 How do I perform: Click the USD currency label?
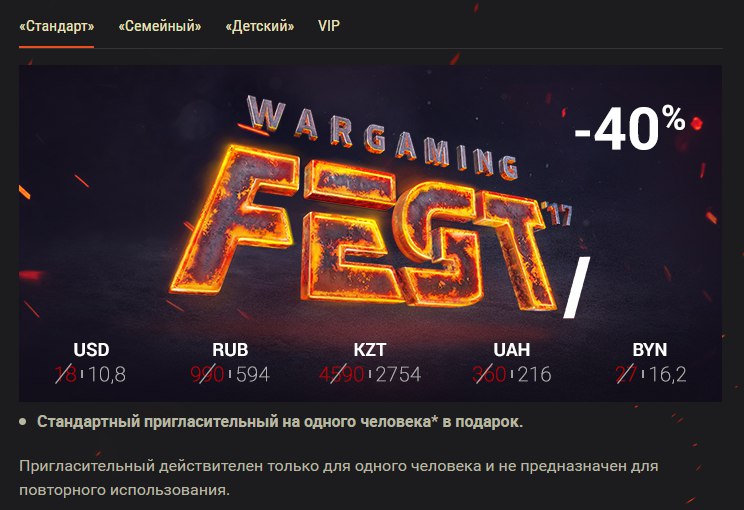click(91, 350)
